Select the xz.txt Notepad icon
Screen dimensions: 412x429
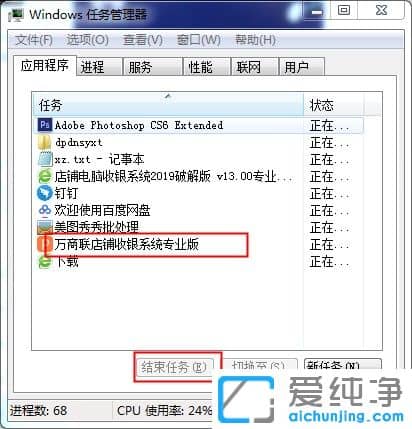point(45,159)
